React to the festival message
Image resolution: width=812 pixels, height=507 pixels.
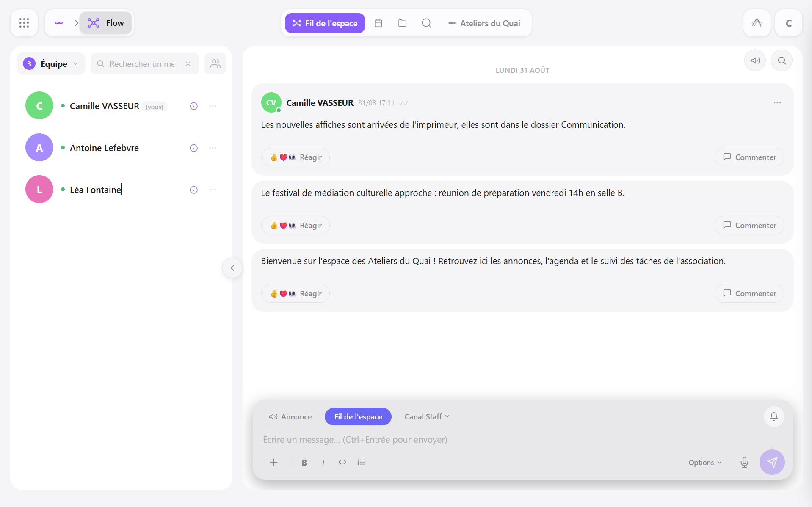[296, 225]
